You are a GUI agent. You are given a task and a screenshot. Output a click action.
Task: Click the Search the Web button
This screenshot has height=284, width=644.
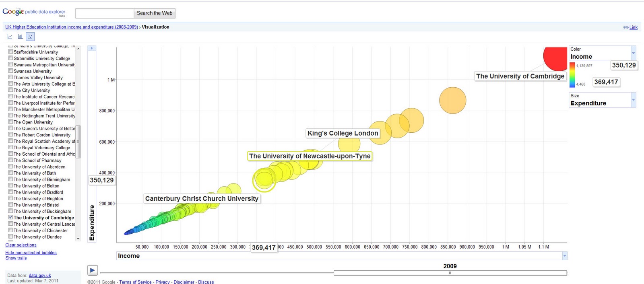[x=155, y=13]
